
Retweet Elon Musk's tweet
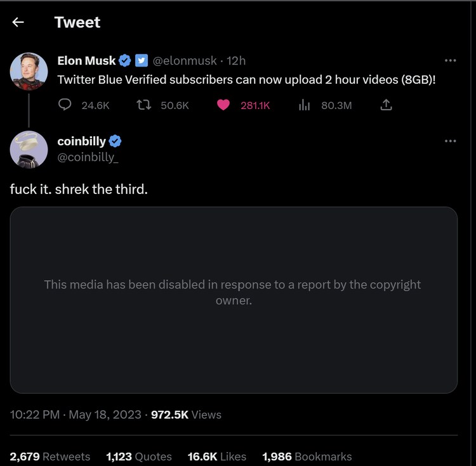(x=143, y=105)
